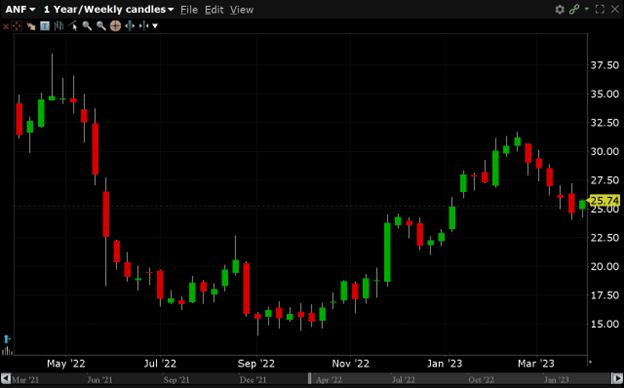Select the blue T text annotation tool
The width and height of the screenshot is (624, 388).
click(45, 26)
